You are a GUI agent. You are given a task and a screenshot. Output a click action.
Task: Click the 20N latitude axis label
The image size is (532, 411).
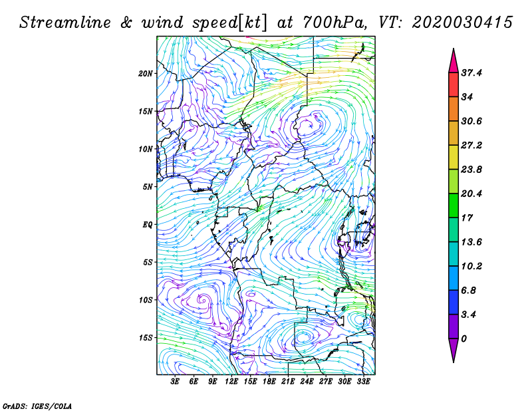tap(146, 73)
